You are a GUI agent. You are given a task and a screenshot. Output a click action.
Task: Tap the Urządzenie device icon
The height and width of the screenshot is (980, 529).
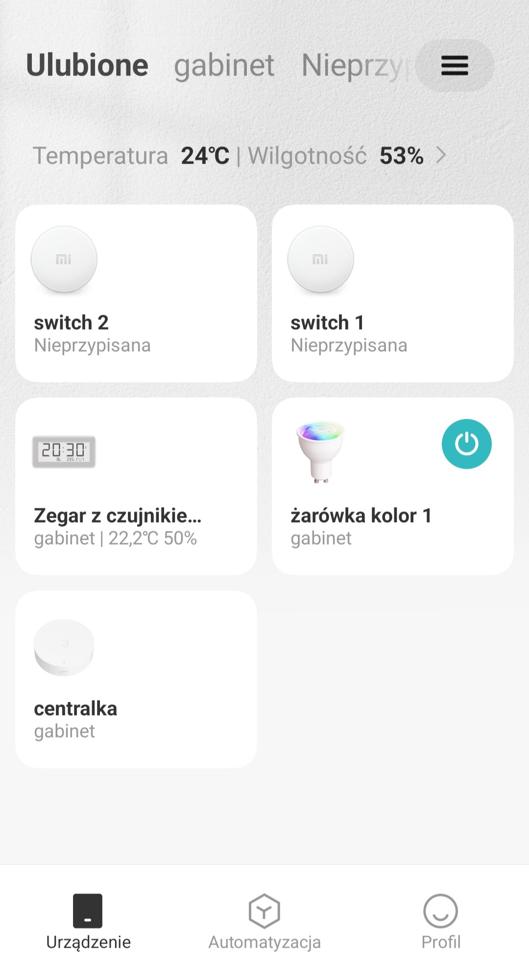pos(88,911)
